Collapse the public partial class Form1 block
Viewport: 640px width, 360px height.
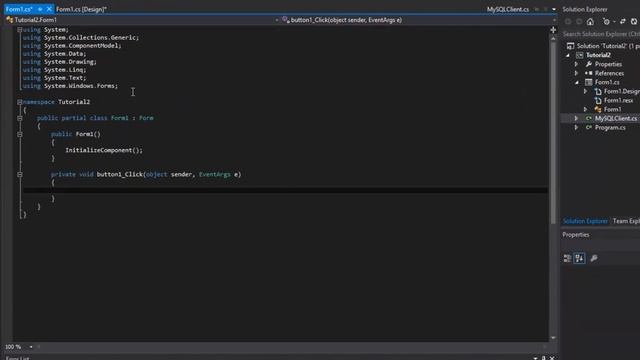(x=20, y=118)
